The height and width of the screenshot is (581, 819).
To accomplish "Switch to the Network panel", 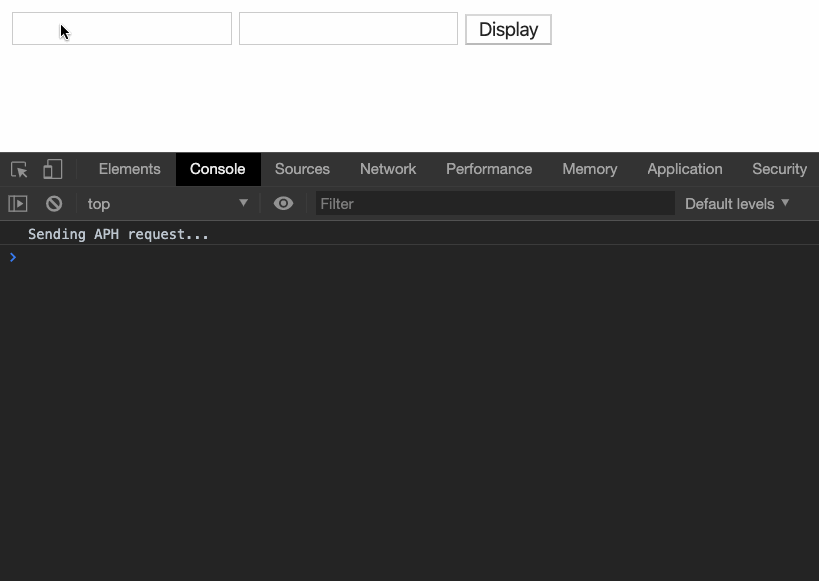I will tap(387, 169).
